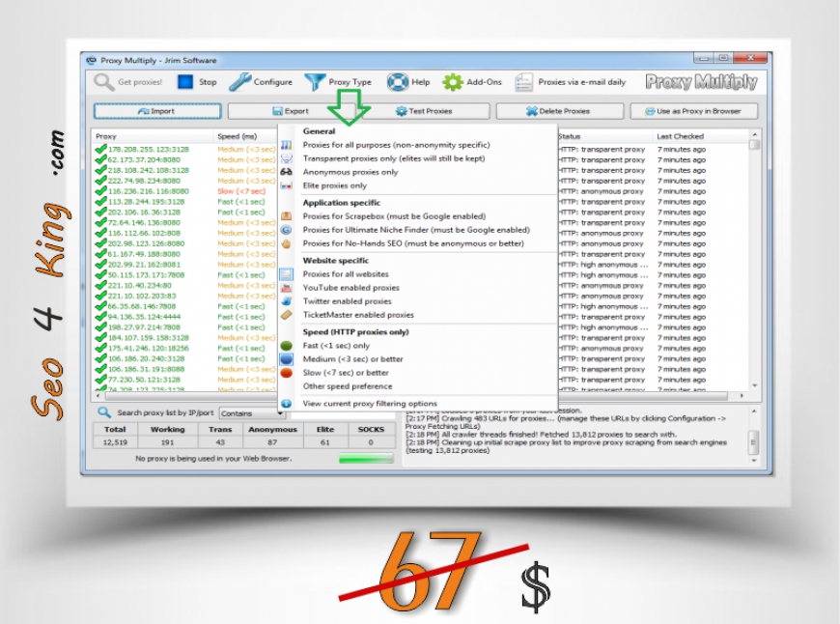Click the blue Stop square icon
Viewport: 840px width, 624px height.
point(185,82)
